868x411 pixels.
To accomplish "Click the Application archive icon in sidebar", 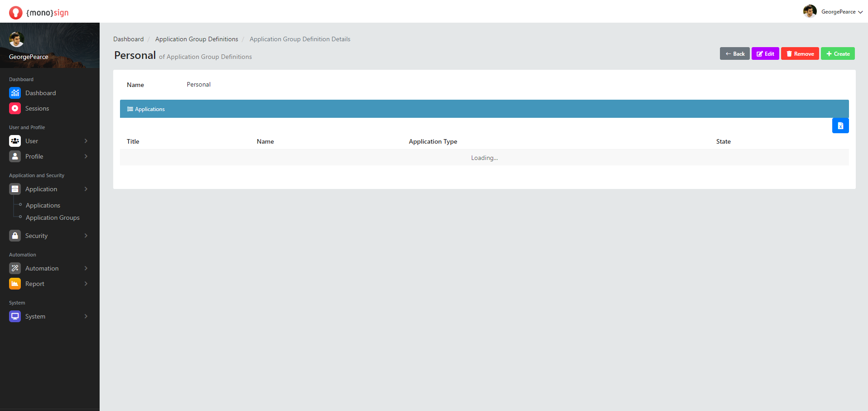I will coord(15,189).
